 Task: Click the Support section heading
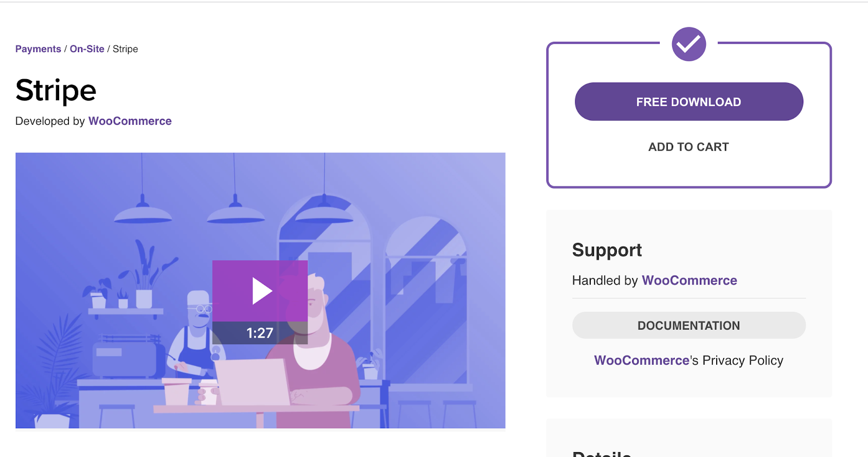point(607,250)
